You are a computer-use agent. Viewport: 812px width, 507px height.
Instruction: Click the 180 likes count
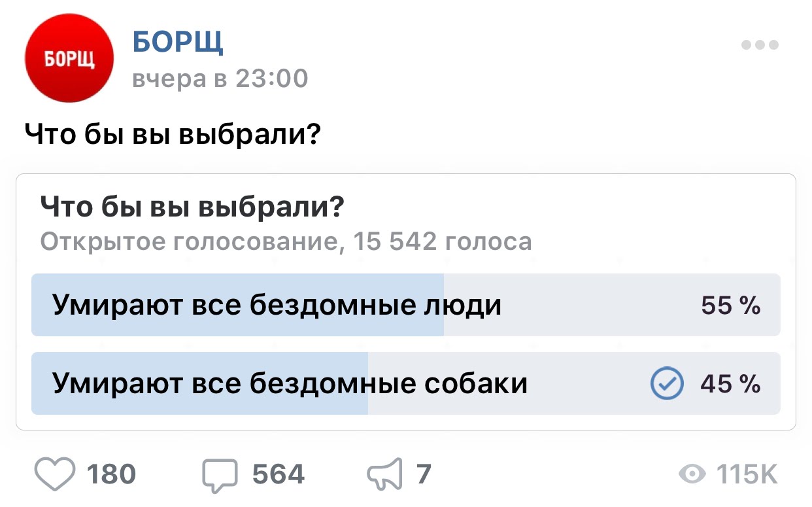111,474
